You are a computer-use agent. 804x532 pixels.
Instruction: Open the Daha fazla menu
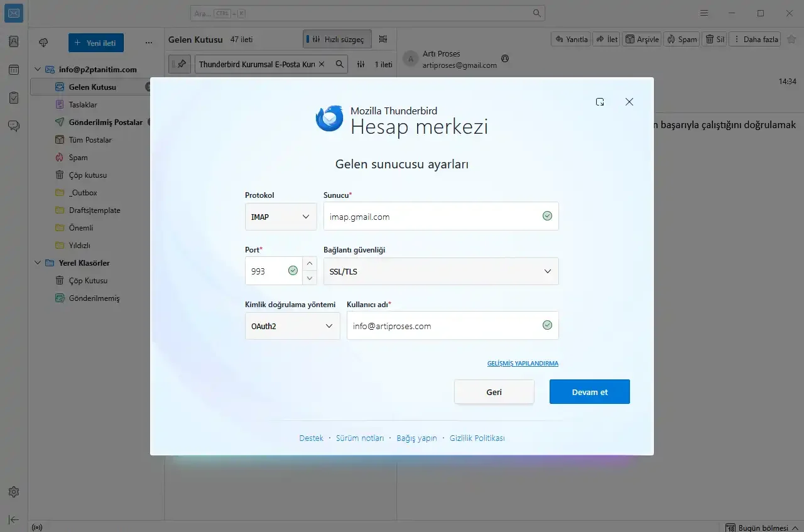[x=755, y=39]
